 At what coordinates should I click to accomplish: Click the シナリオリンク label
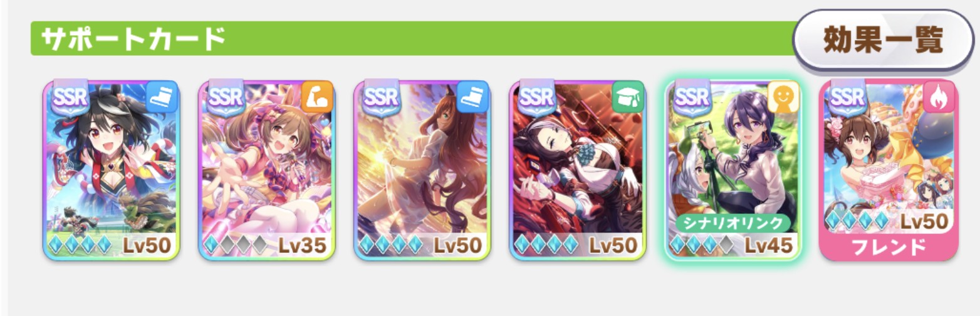click(x=733, y=223)
